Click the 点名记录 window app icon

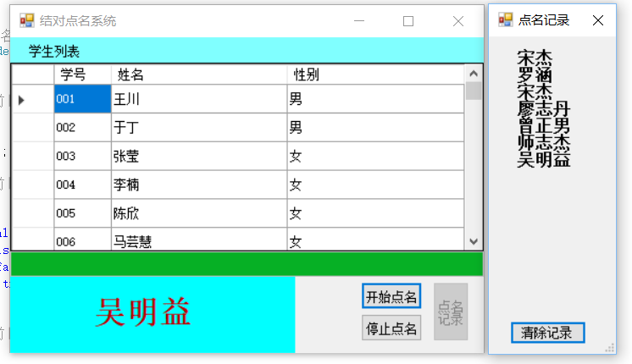pos(506,19)
